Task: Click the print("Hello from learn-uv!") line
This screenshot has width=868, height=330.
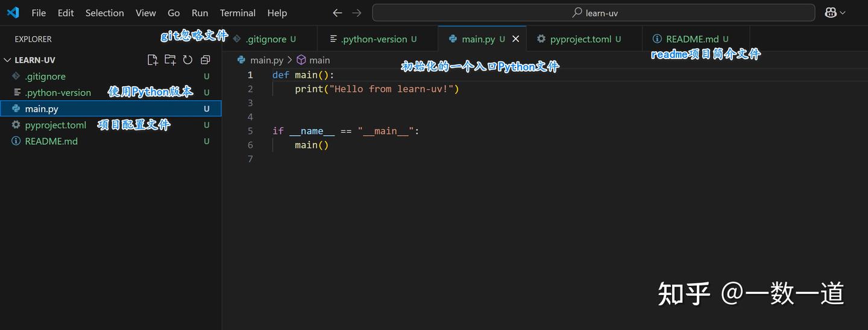Action: coord(377,89)
